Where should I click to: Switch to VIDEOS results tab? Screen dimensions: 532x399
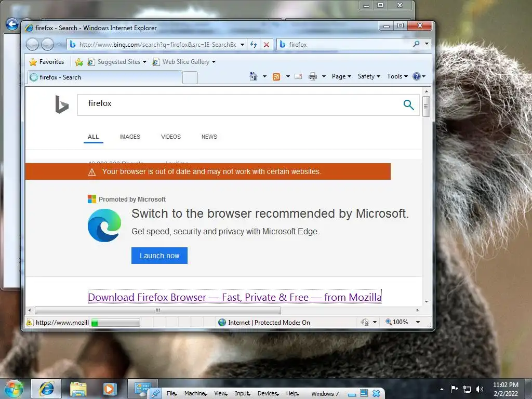pyautogui.click(x=170, y=137)
